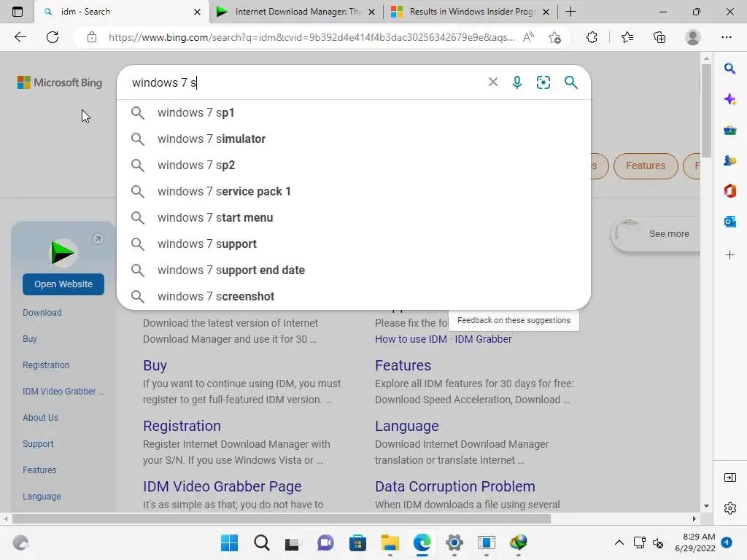Screen dimensions: 747x560
Task: Open File Explorer from taskbar
Action: click(x=390, y=542)
